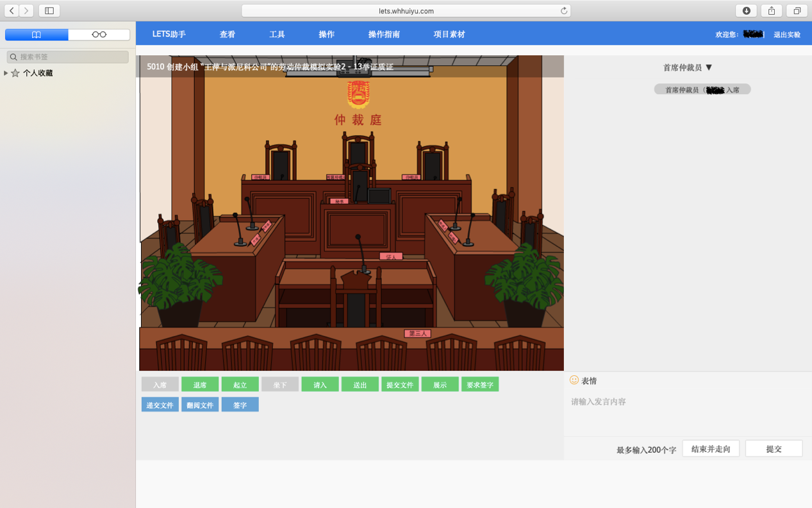Click the blue 签字 button
This screenshot has width=812, height=508.
240,405
